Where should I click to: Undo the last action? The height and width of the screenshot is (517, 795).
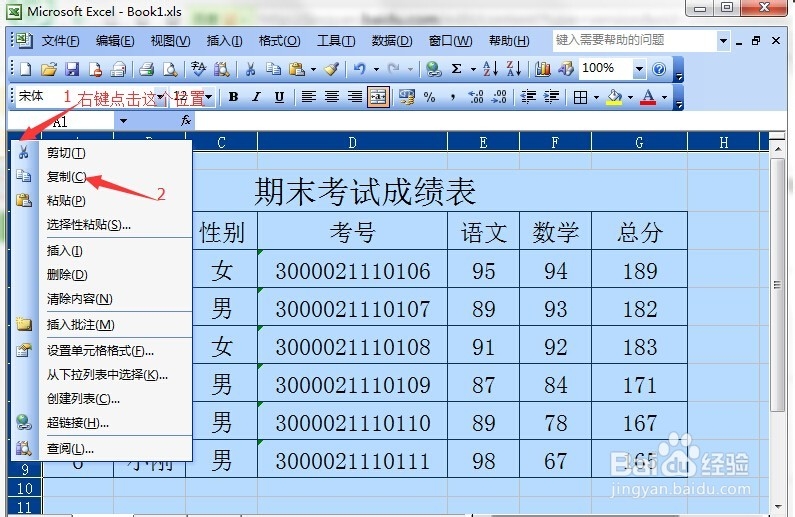tap(360, 69)
